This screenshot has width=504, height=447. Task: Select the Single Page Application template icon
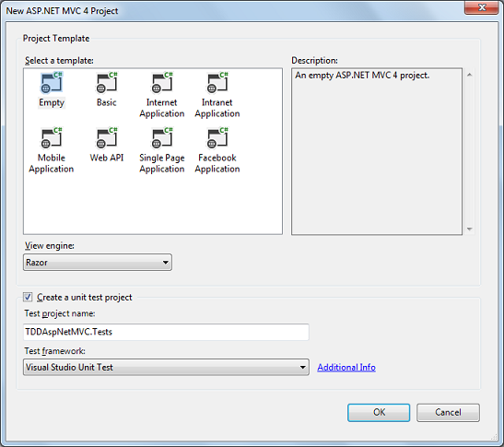pos(162,138)
